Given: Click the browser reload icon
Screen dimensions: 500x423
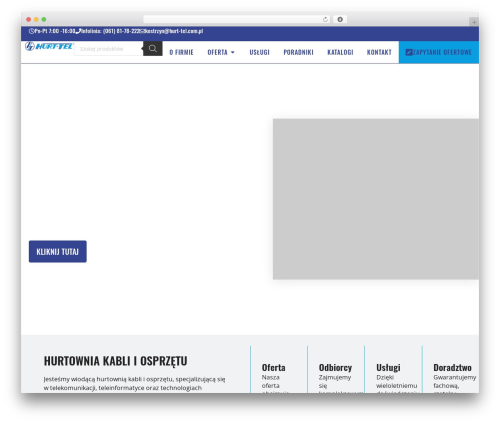Looking at the screenshot, I should pos(325,20).
